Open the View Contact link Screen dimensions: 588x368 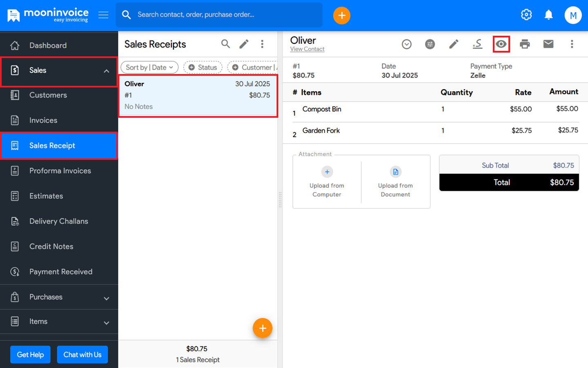click(307, 49)
